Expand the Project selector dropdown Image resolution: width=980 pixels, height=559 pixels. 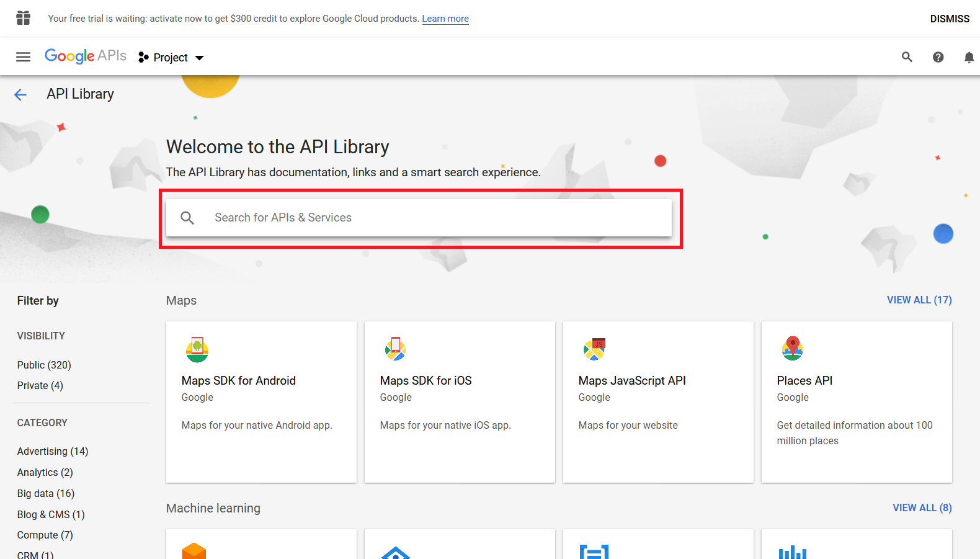(171, 58)
